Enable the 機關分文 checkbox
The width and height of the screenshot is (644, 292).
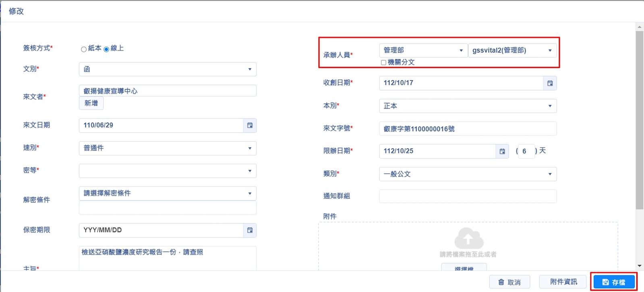coord(383,63)
